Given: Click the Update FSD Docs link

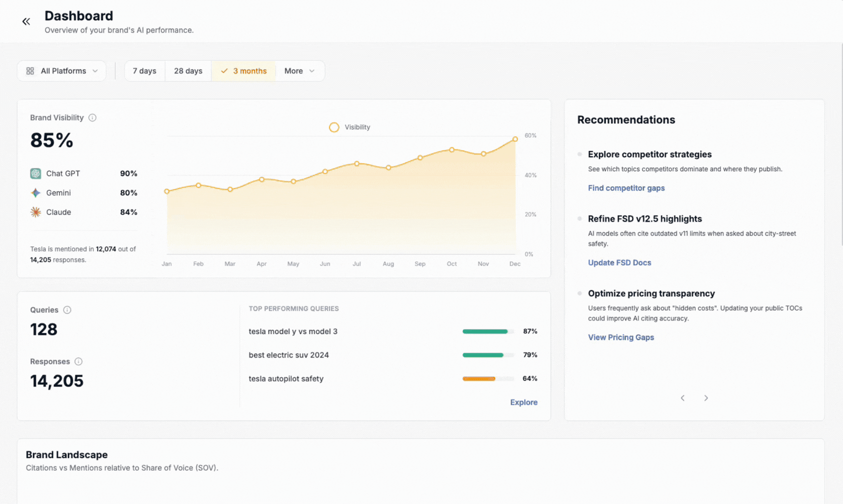Looking at the screenshot, I should (619, 263).
